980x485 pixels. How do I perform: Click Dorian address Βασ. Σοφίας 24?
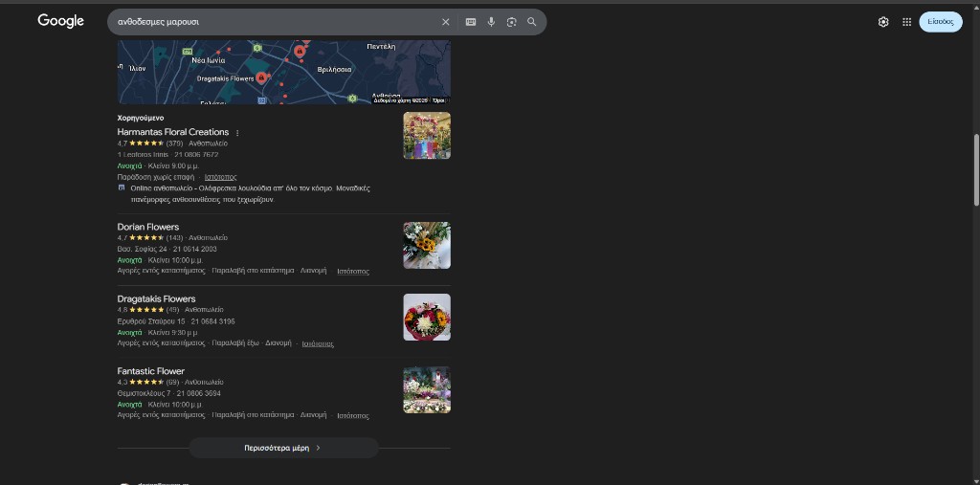[x=142, y=249]
